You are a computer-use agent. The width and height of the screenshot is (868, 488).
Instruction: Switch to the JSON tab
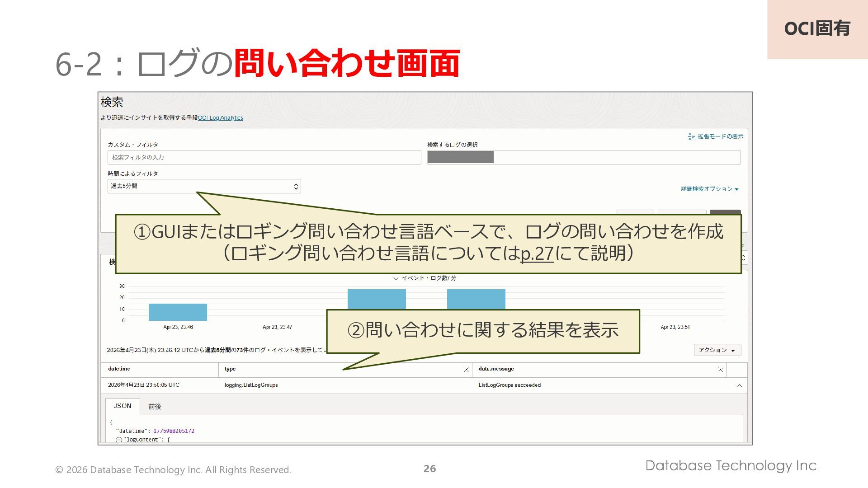[x=123, y=406]
